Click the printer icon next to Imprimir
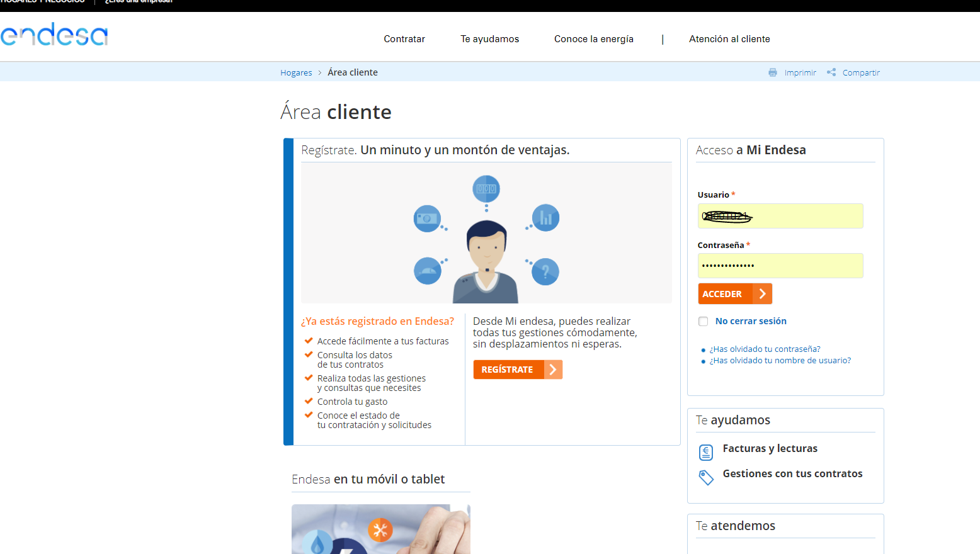The height and width of the screenshot is (554, 980). (x=773, y=72)
